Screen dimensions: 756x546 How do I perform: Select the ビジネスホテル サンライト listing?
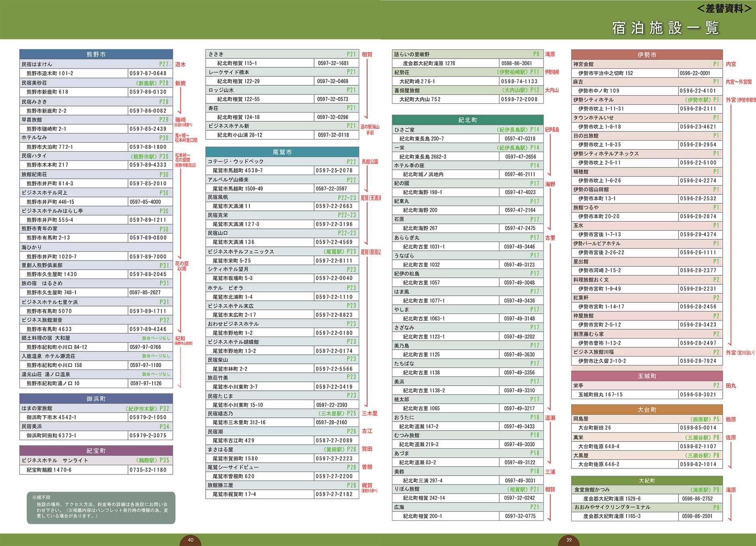click(96, 460)
